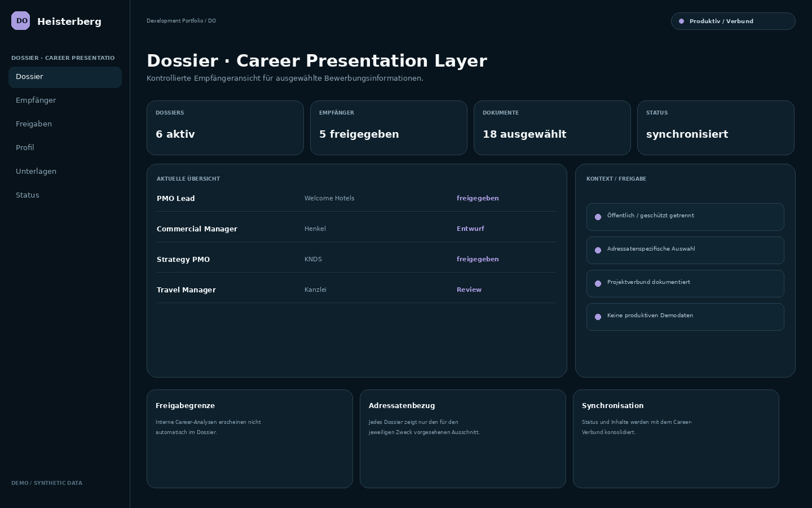Click the Henkel company cell
812x508 pixels.
[x=315, y=229]
